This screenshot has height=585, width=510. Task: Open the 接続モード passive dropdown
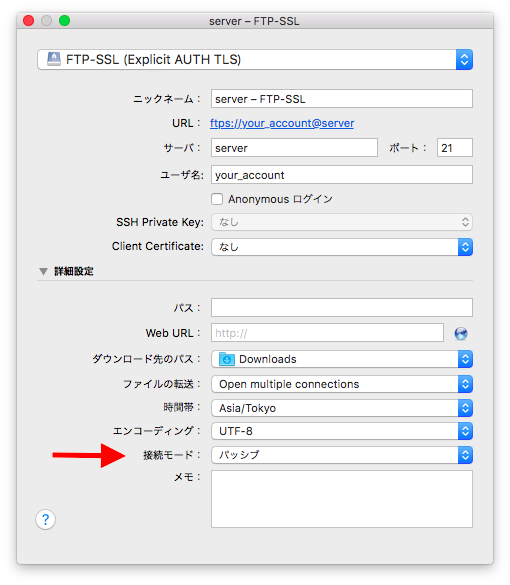click(x=342, y=455)
